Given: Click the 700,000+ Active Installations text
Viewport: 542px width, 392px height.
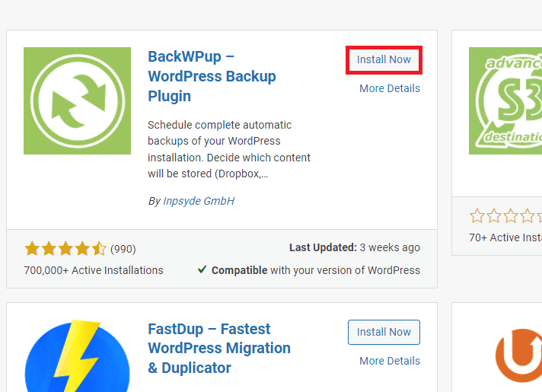Looking at the screenshot, I should click(x=94, y=270).
